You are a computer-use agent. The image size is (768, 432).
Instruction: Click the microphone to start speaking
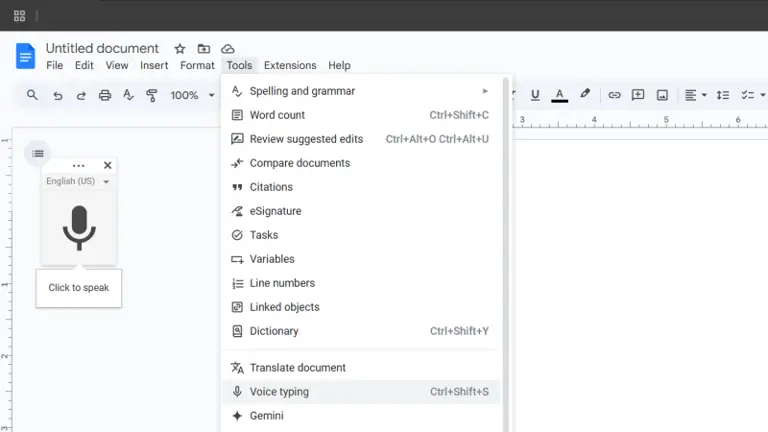click(x=79, y=228)
